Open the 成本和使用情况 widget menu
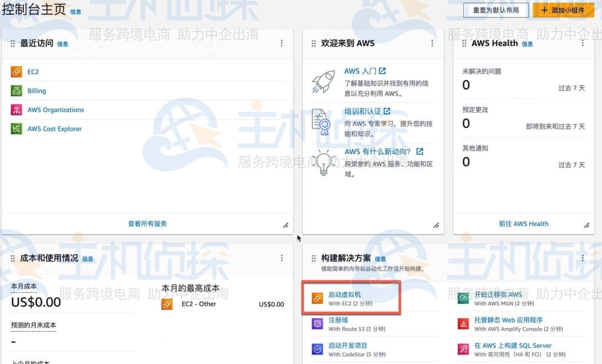602x364 pixels. [x=282, y=258]
